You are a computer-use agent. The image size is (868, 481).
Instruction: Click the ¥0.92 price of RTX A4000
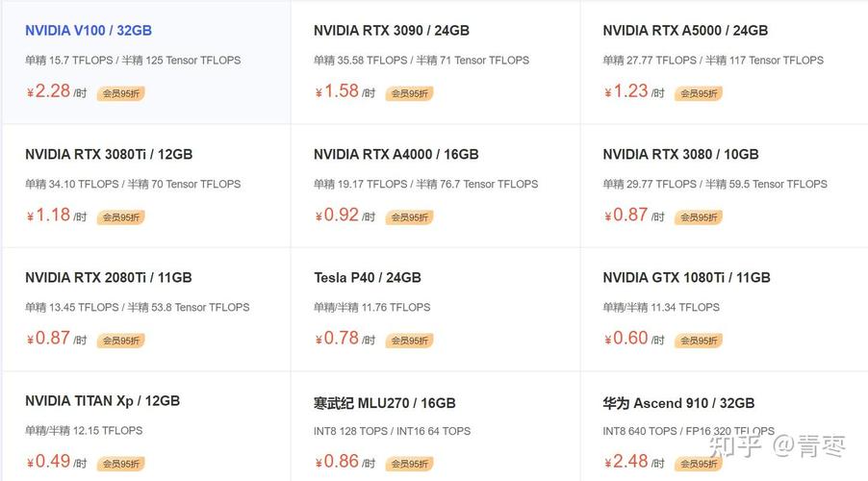click(338, 215)
